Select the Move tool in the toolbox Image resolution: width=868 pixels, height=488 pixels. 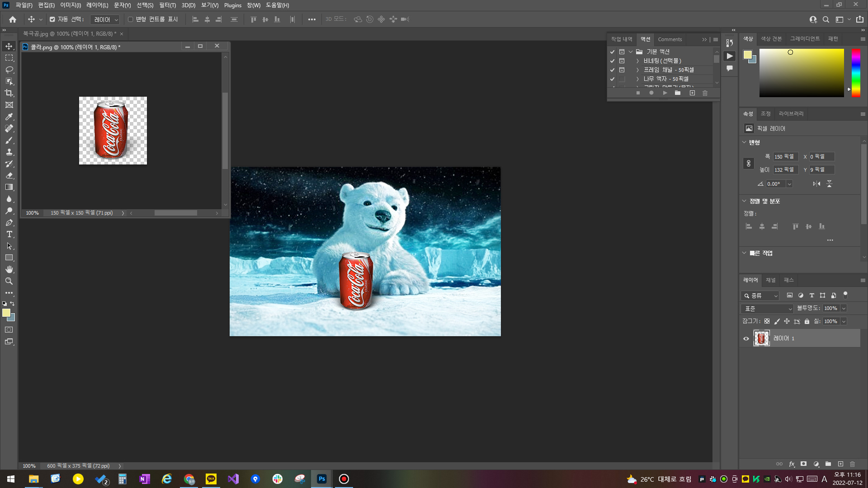[9, 47]
